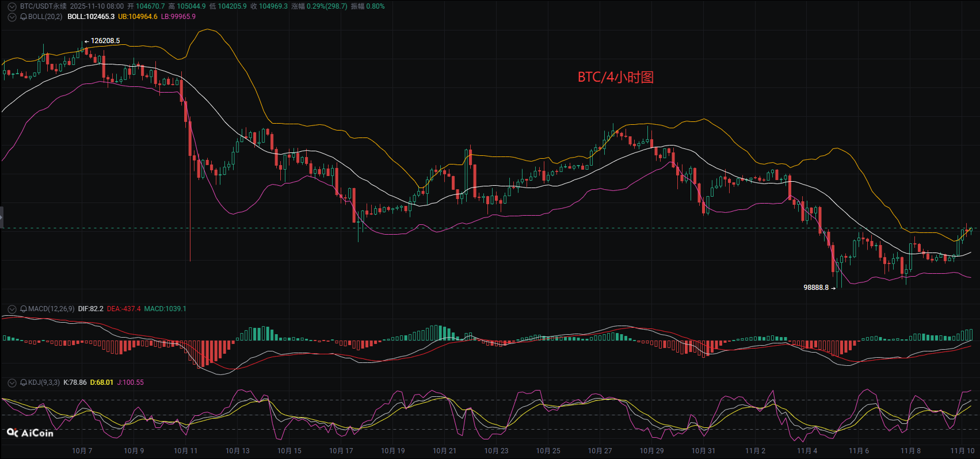Select the red BTC/4小时图 text annotation
980x459 pixels.
(x=615, y=77)
